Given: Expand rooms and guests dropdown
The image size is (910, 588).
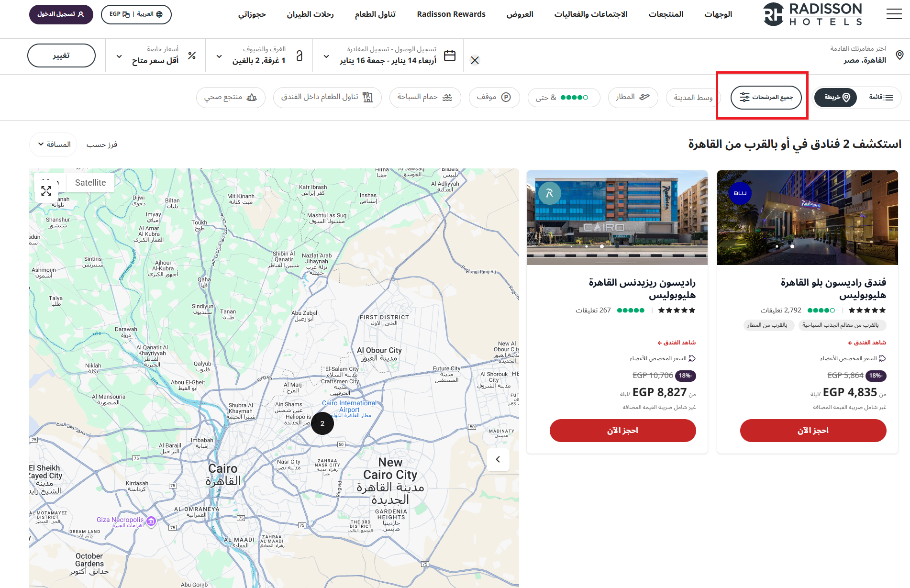Looking at the screenshot, I should point(219,56).
